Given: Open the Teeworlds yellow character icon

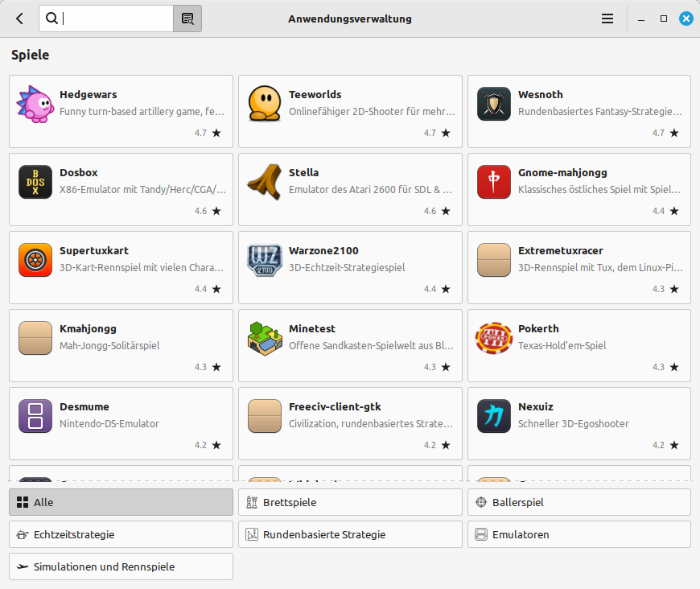Looking at the screenshot, I should [x=264, y=104].
